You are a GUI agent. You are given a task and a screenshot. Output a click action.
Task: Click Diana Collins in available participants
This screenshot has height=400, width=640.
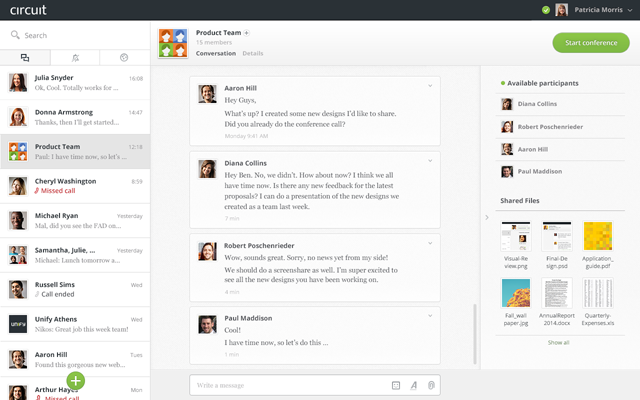pos(560,104)
